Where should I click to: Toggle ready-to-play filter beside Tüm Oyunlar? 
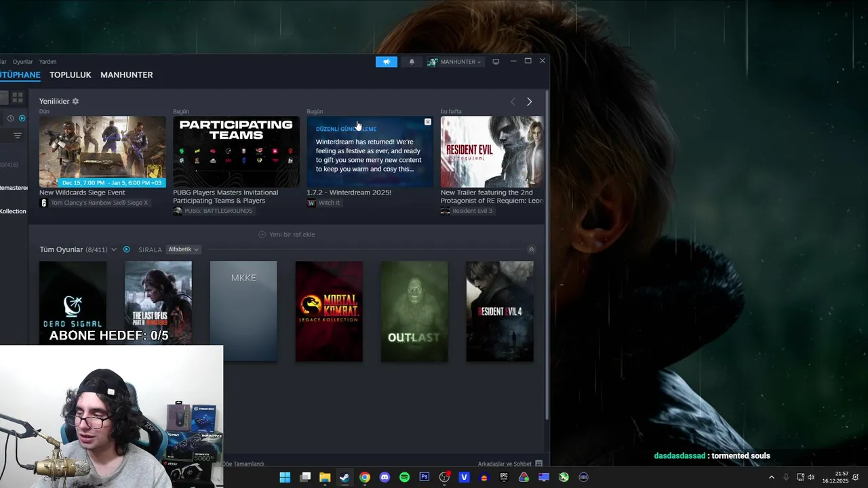[x=126, y=249]
